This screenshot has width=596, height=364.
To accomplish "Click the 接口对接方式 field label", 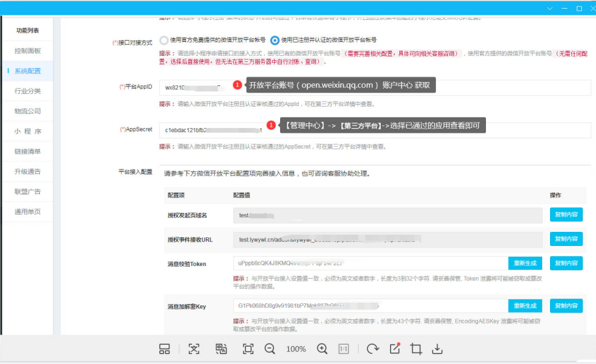I will click(132, 43).
